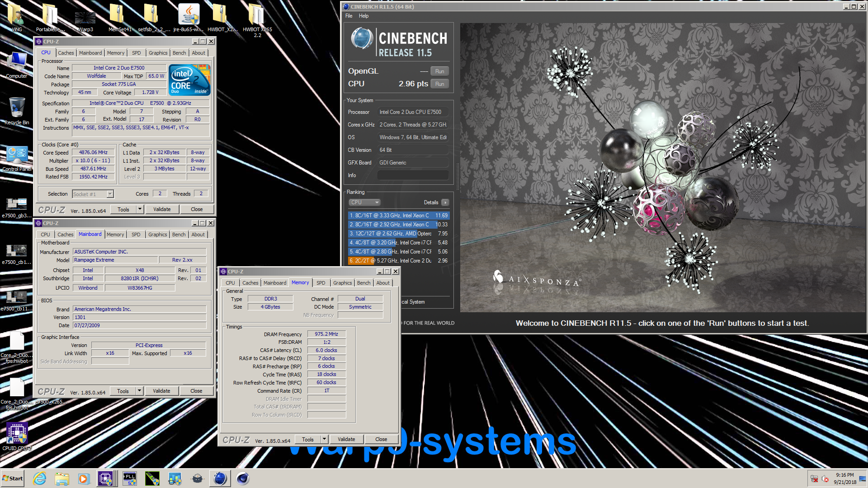Open the e7500_cb11... screenshot file
This screenshot has height=488, width=868.
point(17,300)
